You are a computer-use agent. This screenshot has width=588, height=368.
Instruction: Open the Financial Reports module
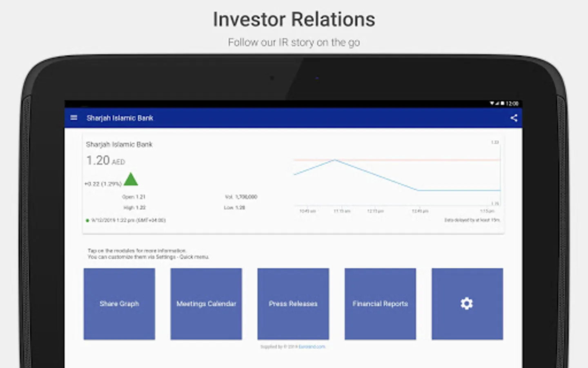coord(380,304)
